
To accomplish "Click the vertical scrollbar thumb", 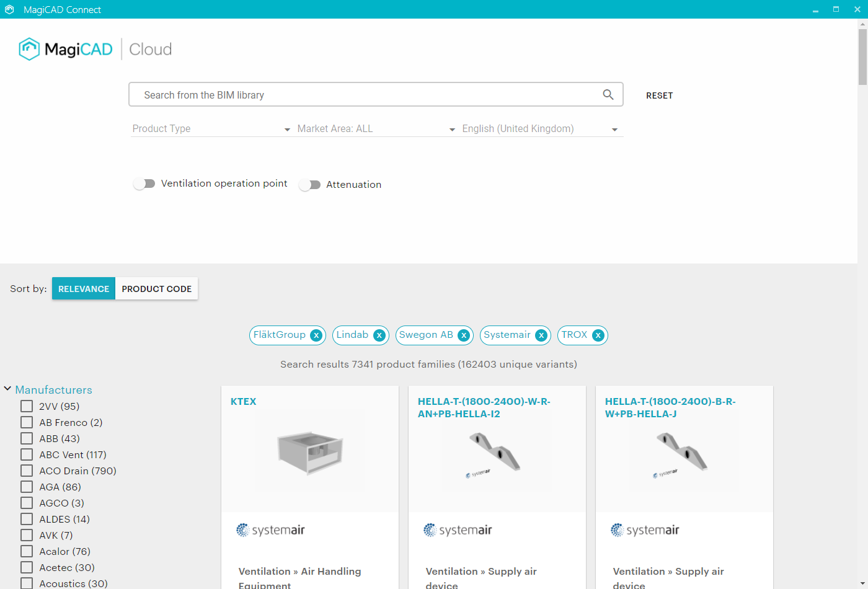I will (x=862, y=56).
